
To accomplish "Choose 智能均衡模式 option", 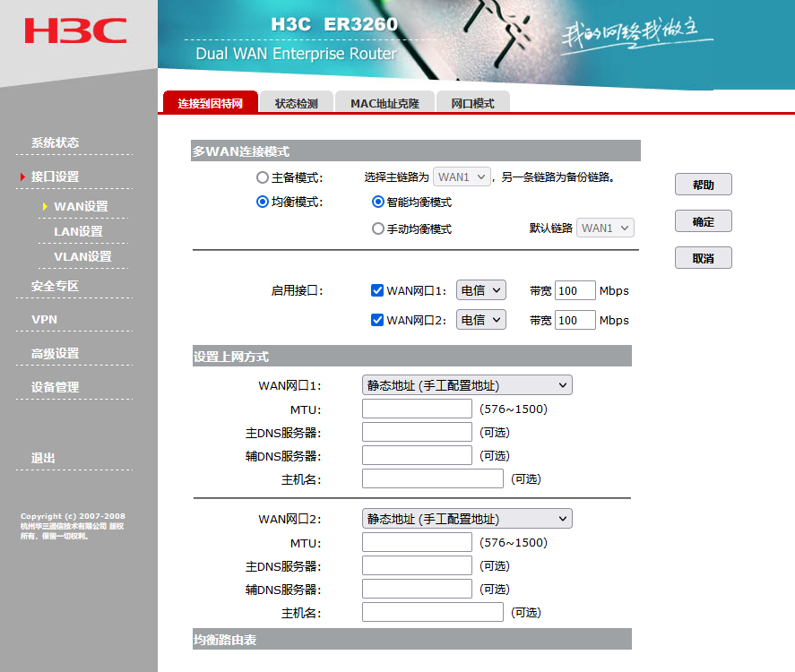I will click(377, 202).
